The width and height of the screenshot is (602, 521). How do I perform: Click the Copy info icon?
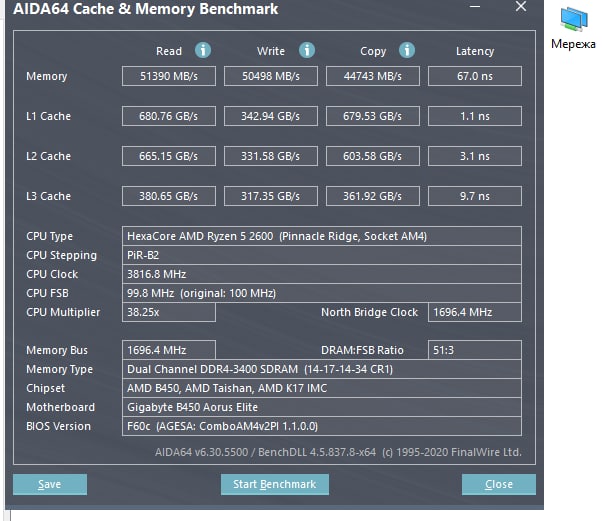click(x=407, y=50)
